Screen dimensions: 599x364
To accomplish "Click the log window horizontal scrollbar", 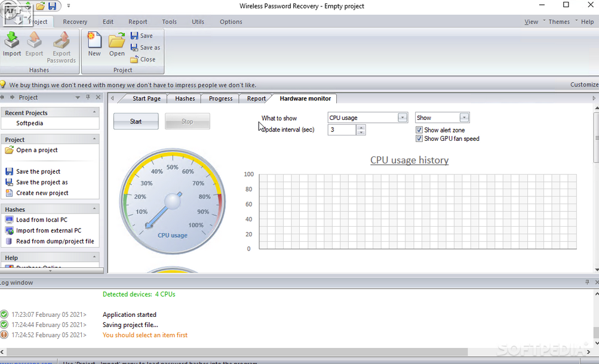I will tap(237, 351).
